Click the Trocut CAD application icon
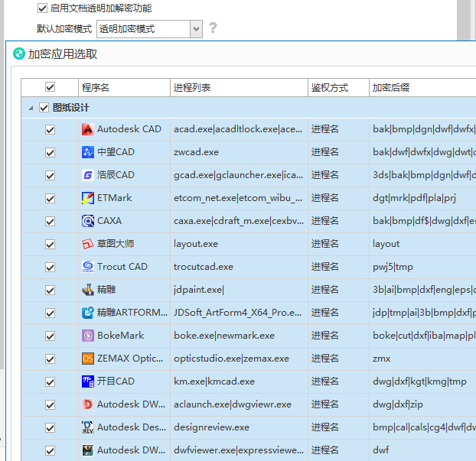Screen dimensions: 476x461 click(x=88, y=267)
